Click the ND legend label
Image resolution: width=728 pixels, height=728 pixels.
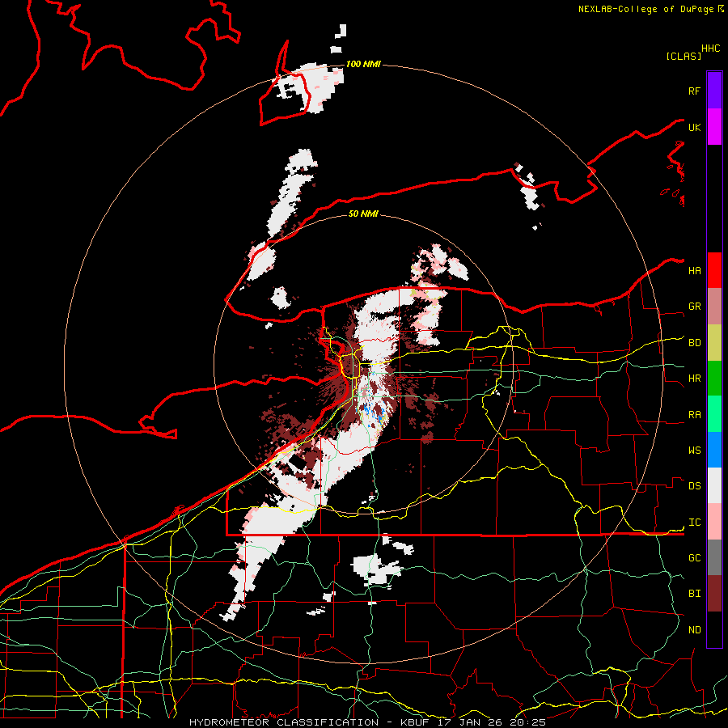click(694, 630)
